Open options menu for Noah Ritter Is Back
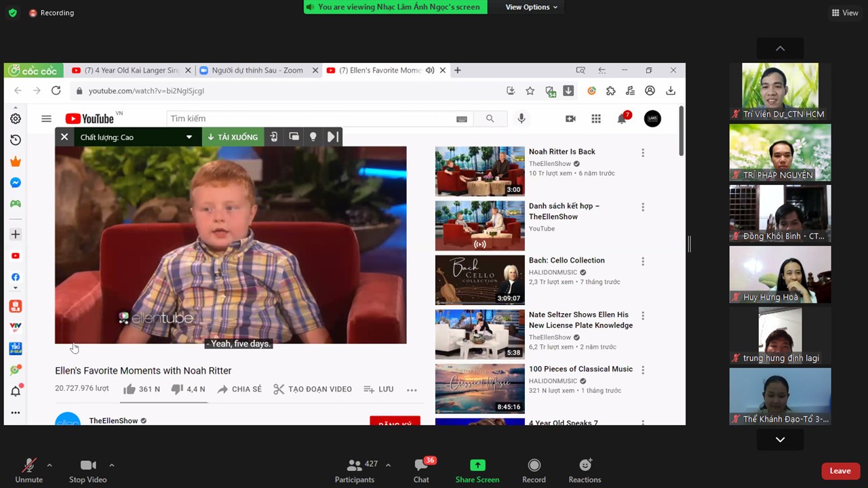Viewport: 868px width, 488px height. 643,153
